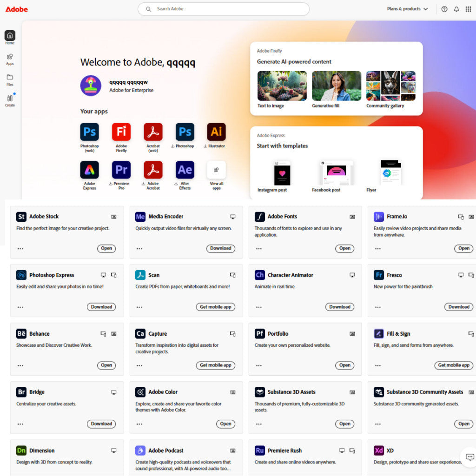Open more options on Adobe Fonts card
476x476 pixels.
258,249
